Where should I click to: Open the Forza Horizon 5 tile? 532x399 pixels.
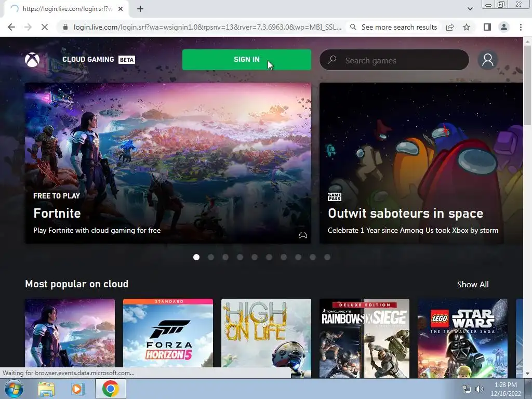(x=168, y=338)
